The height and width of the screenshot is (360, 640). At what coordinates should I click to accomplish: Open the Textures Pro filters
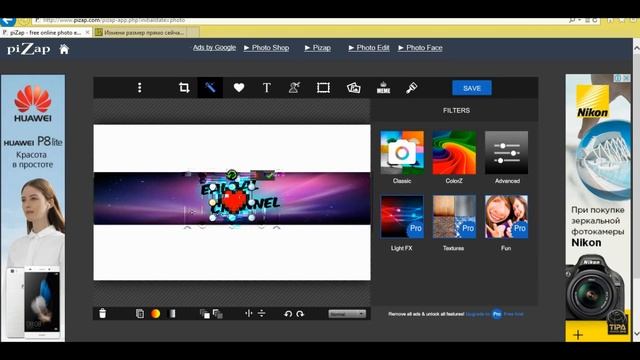click(x=454, y=217)
